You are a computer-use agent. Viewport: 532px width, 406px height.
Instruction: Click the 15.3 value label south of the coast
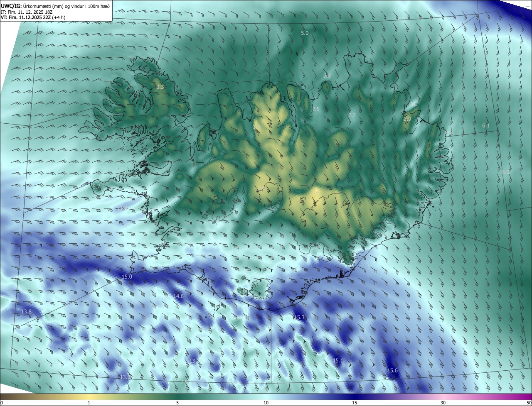[299, 317]
